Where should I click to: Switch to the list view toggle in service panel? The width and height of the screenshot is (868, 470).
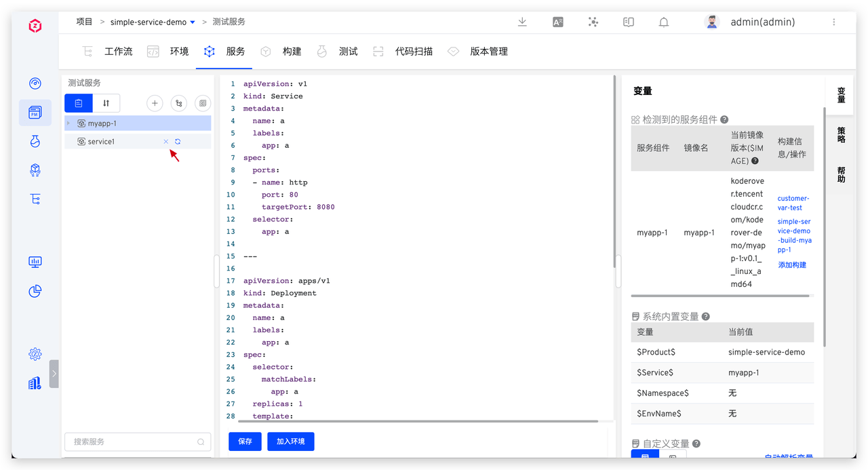[x=78, y=103]
